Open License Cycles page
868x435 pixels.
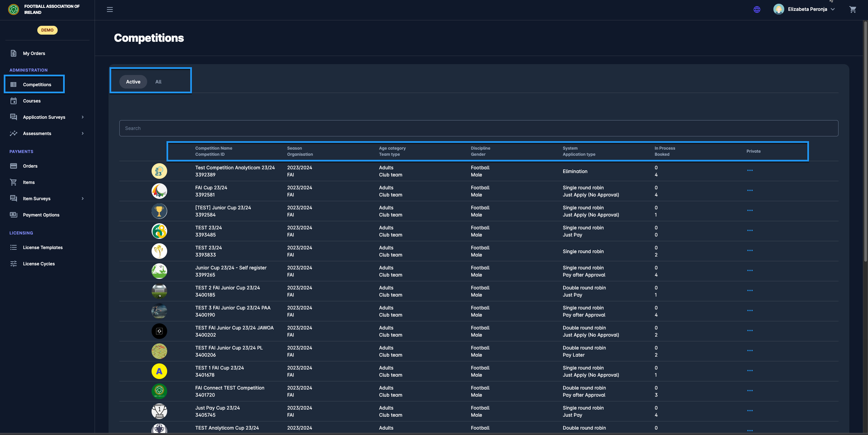click(39, 264)
